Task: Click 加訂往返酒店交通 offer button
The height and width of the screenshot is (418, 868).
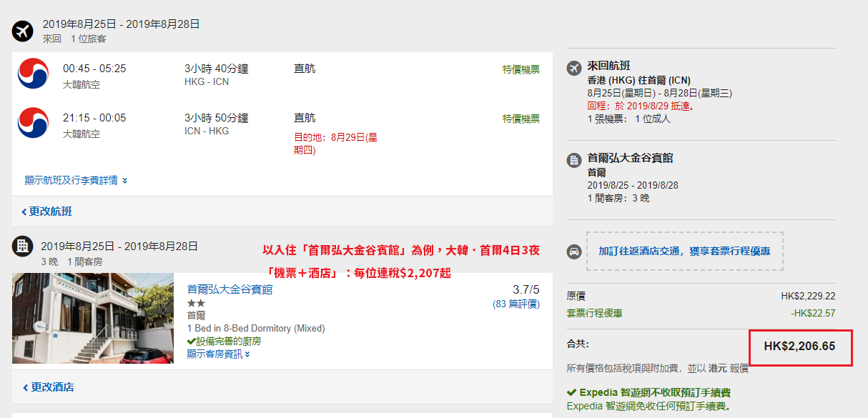Action: coord(684,251)
